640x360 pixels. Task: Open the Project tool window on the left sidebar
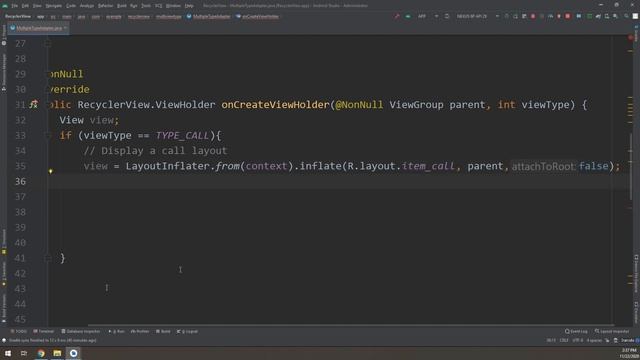pos(4,35)
